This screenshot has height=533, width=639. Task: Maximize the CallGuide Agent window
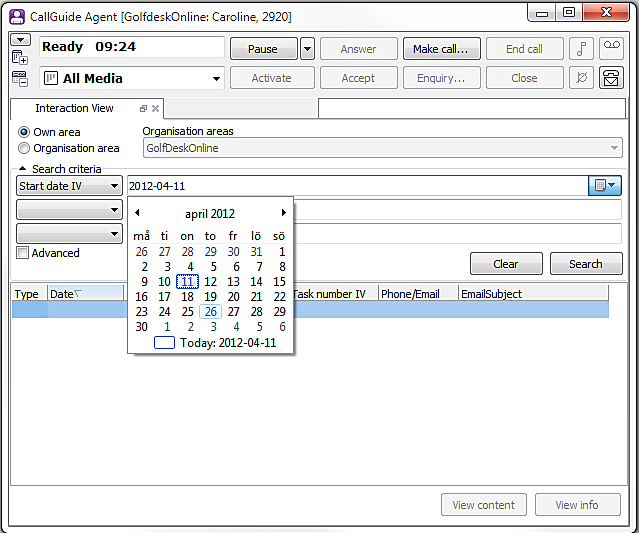tap(569, 12)
